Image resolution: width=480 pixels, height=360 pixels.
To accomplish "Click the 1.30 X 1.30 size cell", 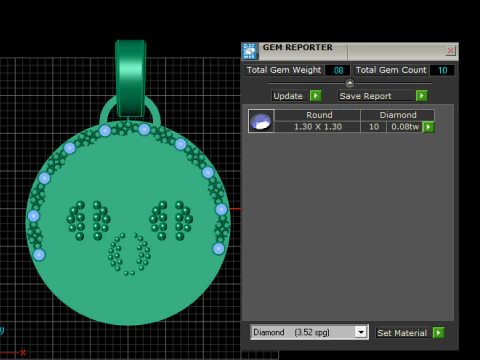I will 317,127.
